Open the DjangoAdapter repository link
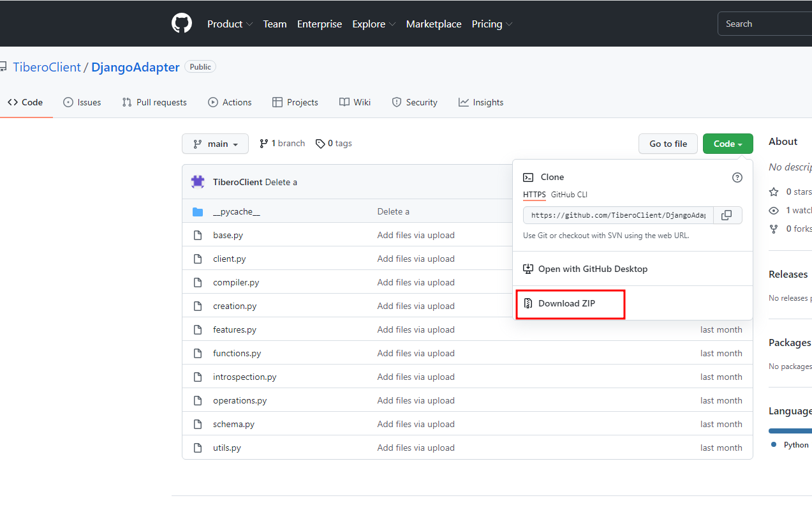The height and width of the screenshot is (505, 812). click(135, 67)
